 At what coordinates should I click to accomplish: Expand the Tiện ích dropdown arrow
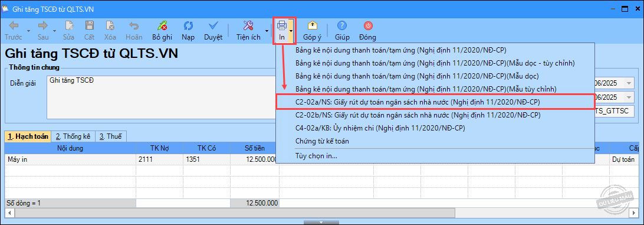click(267, 31)
